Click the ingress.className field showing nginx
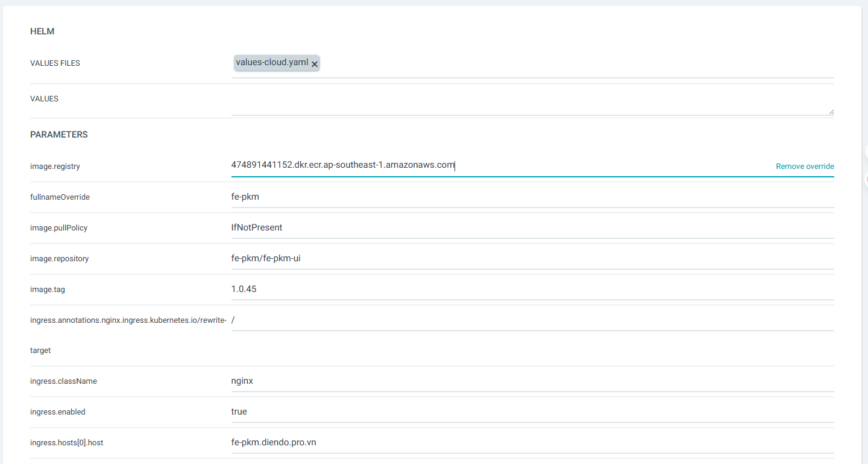Viewport: 868px width, 464px height. coord(530,381)
